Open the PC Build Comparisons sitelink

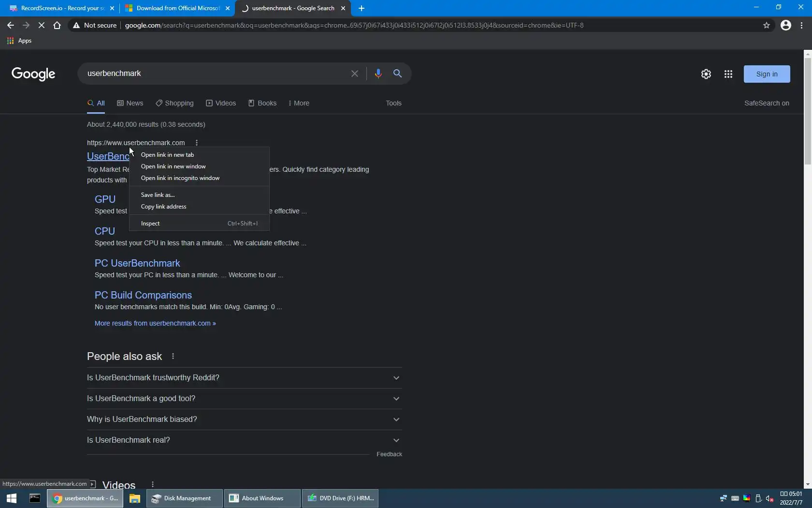click(143, 295)
